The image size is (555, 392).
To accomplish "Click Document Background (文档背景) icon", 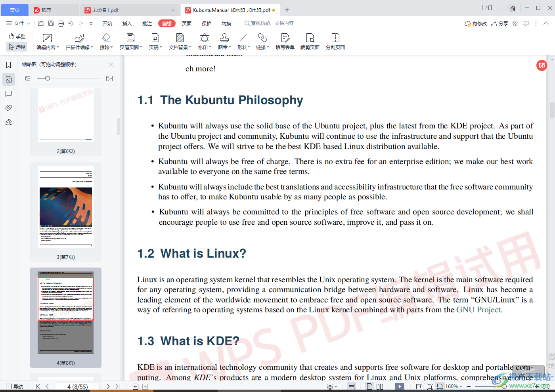I will pyautogui.click(x=180, y=38).
